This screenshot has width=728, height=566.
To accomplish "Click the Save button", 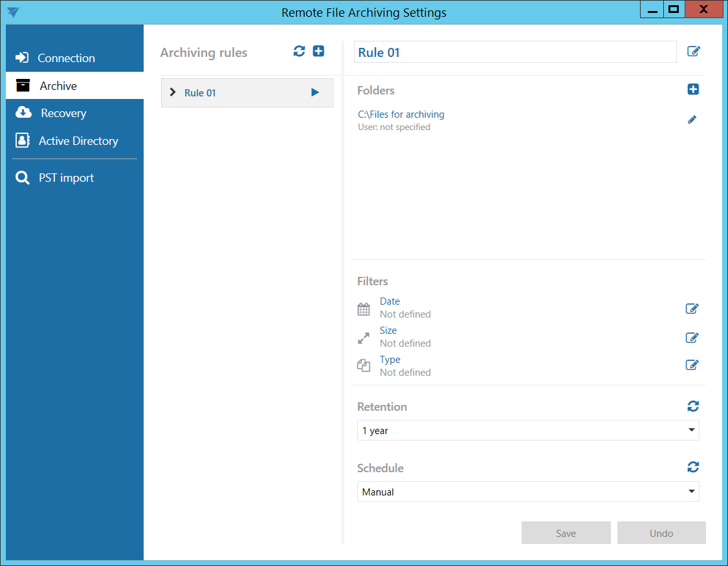I will (566, 533).
